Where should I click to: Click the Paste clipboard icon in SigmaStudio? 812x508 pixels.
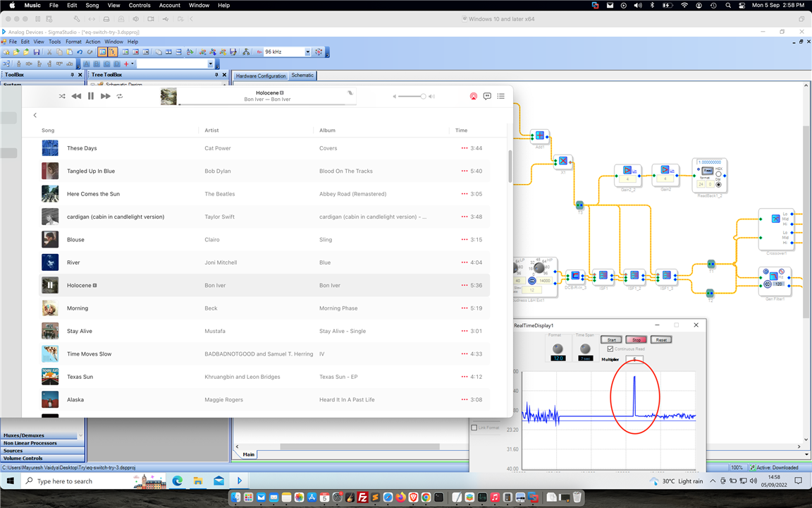[69, 52]
